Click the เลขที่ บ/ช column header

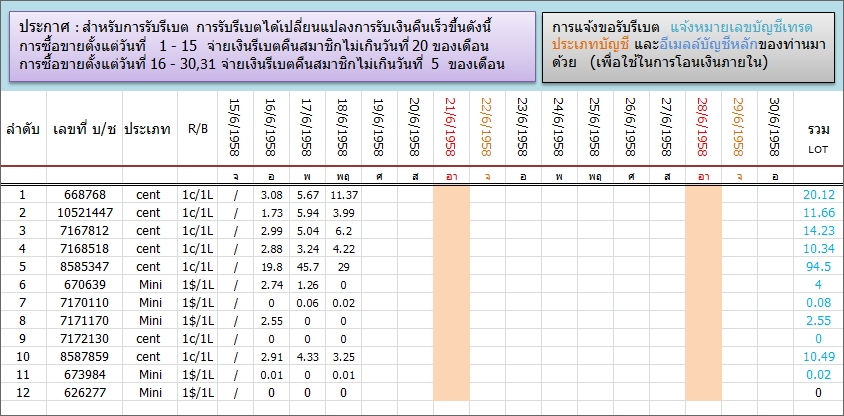pos(85,130)
